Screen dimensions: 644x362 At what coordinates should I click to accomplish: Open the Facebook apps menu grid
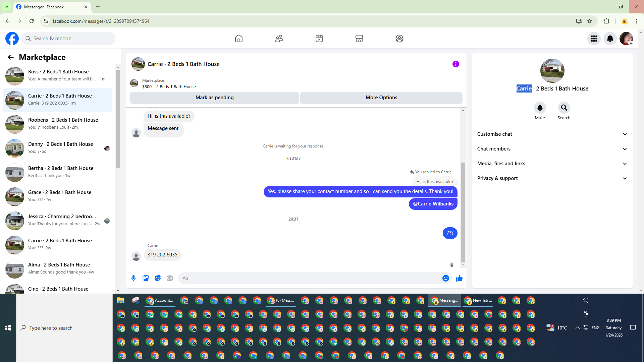pyautogui.click(x=594, y=39)
